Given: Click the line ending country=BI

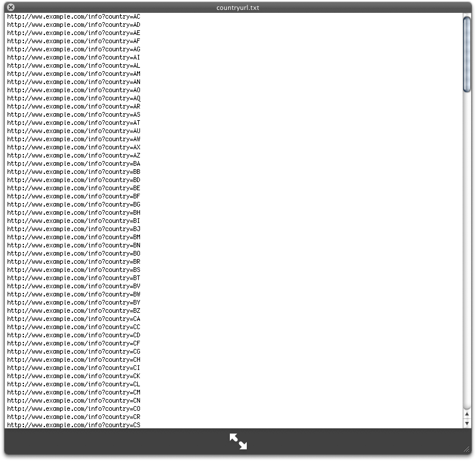Looking at the screenshot, I should (x=73, y=221).
